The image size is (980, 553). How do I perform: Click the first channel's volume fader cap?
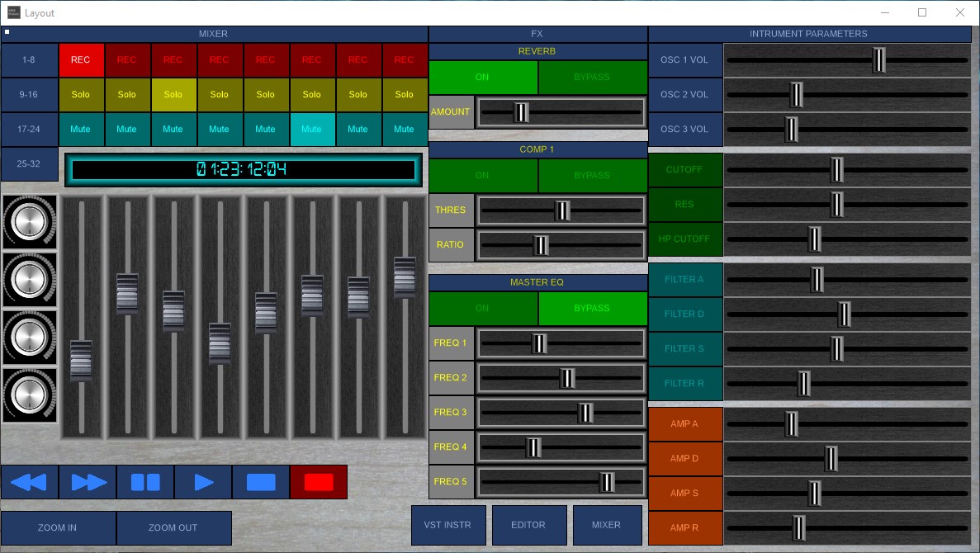(81, 359)
